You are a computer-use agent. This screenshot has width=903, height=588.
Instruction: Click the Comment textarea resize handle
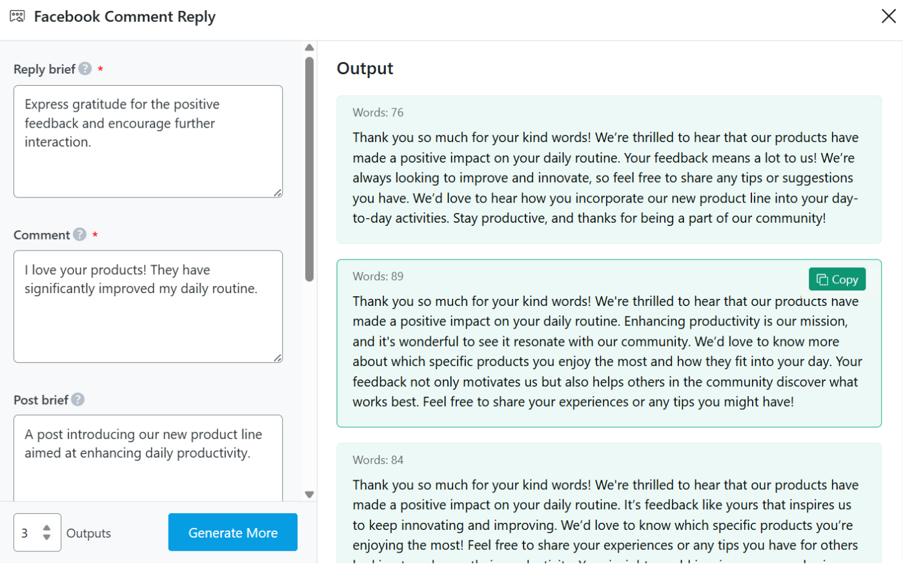(278, 358)
